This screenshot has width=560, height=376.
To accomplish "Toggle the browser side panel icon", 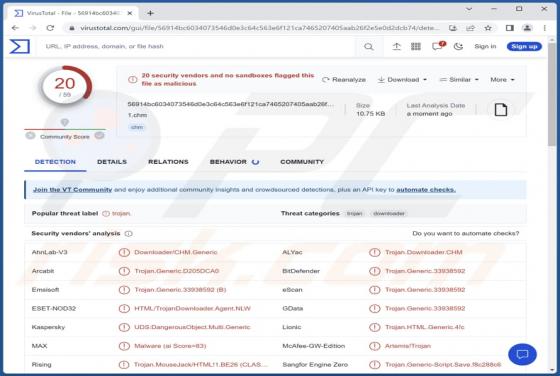I will click(510, 28).
